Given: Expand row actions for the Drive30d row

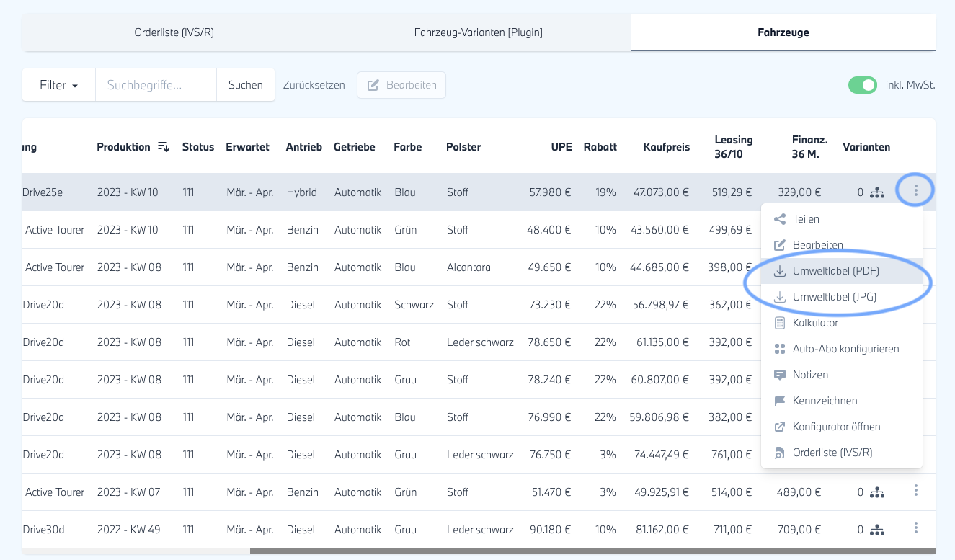Looking at the screenshot, I should pyautogui.click(x=915, y=528).
